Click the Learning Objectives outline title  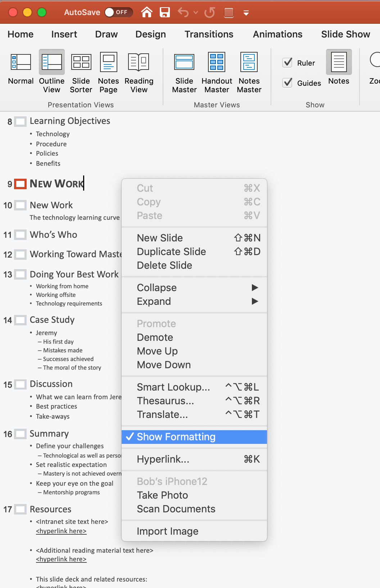click(70, 121)
